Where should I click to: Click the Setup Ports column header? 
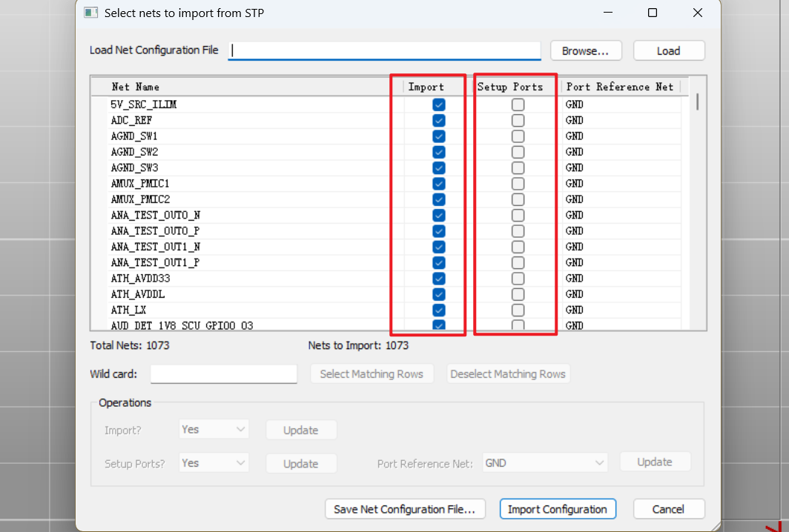pos(518,87)
